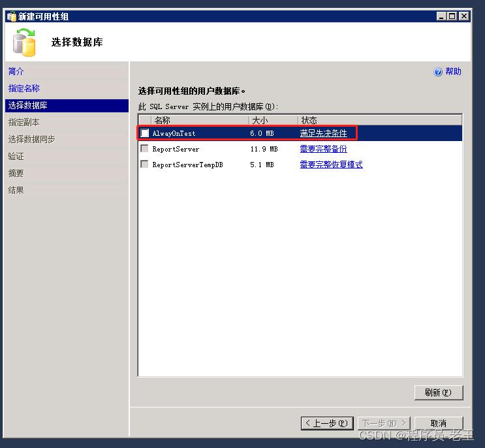Click the database wizard header icon
485x448 pixels.
24,42
